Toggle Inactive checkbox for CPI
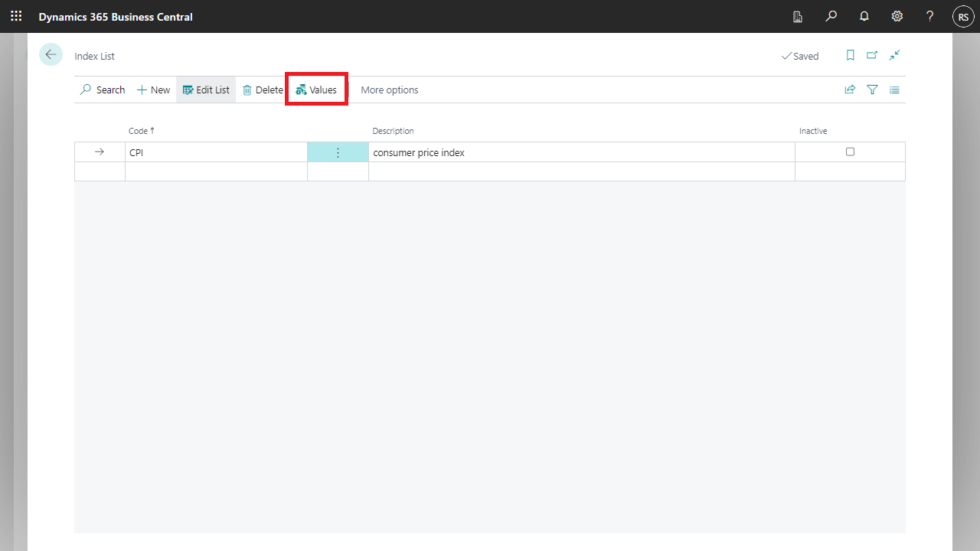This screenshot has width=980, height=551. pyautogui.click(x=850, y=152)
